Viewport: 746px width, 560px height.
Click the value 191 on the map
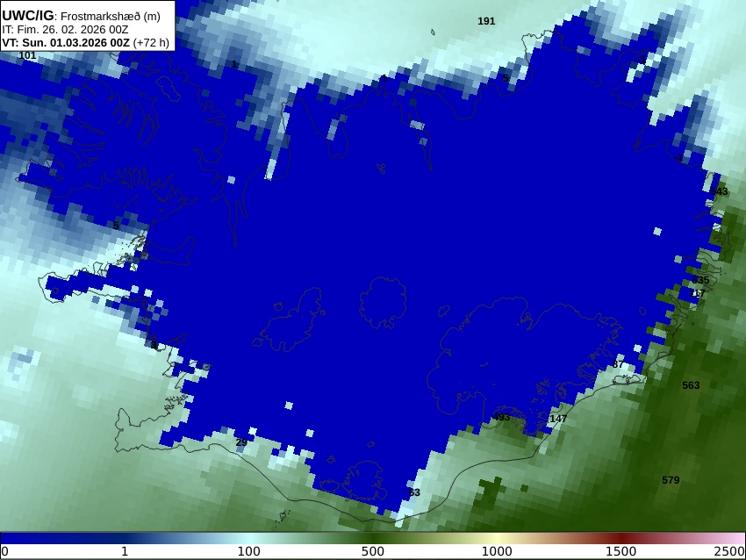(486, 21)
